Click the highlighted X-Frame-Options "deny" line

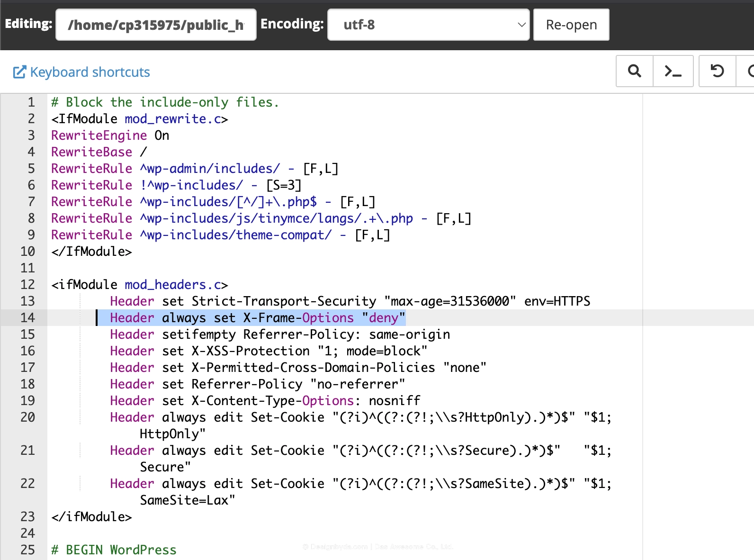258,318
